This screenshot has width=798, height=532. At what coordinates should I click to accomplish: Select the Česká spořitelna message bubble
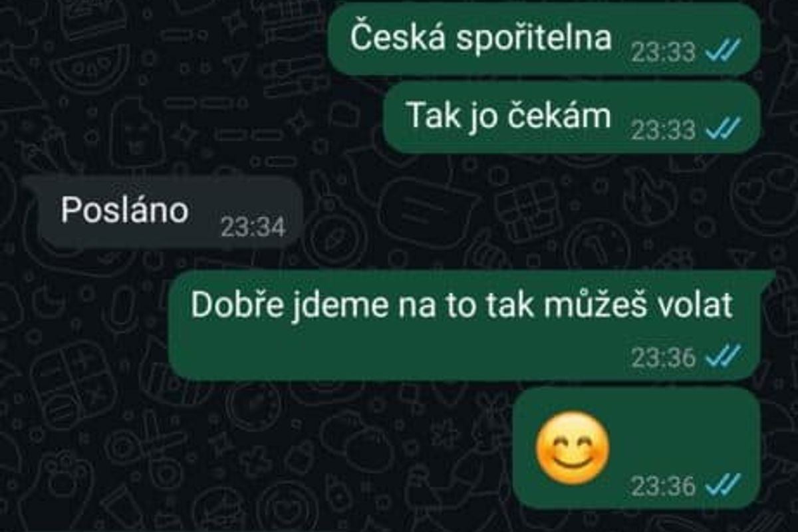coord(544,39)
